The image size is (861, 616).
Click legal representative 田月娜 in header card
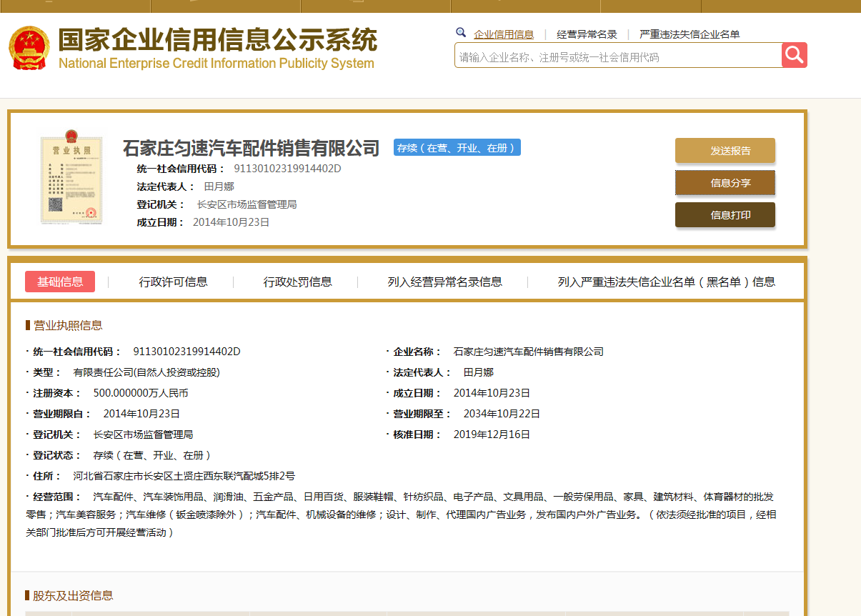219,187
